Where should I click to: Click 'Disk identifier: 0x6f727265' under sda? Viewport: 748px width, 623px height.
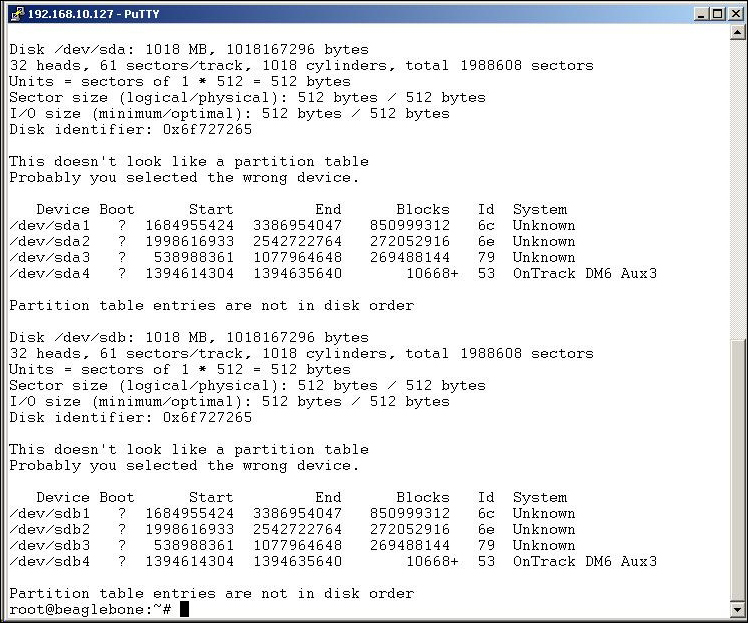(131, 129)
